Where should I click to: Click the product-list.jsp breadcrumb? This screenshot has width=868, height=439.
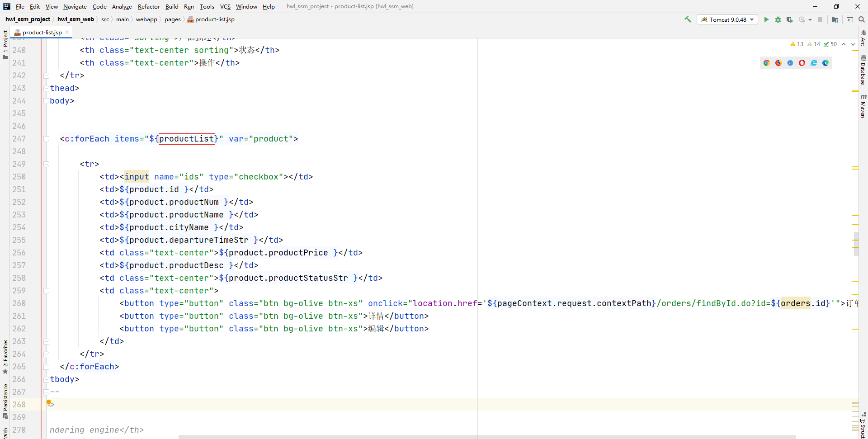(x=211, y=19)
